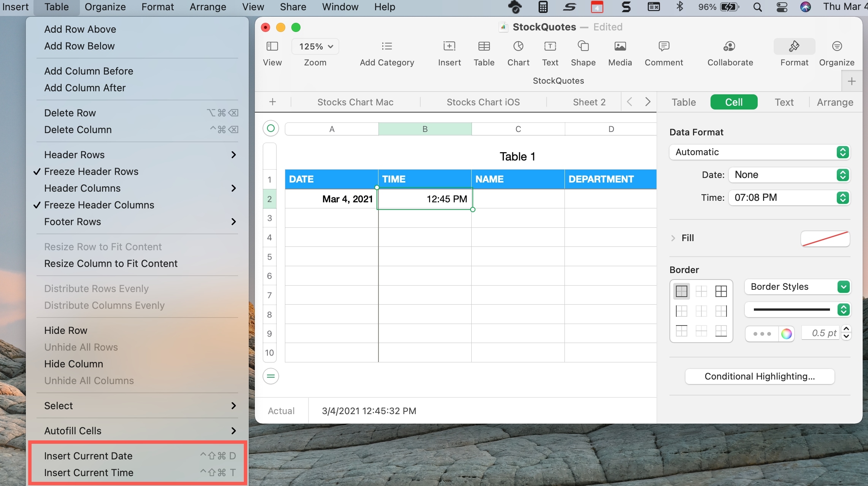Open the Date format dropdown

pos(789,175)
